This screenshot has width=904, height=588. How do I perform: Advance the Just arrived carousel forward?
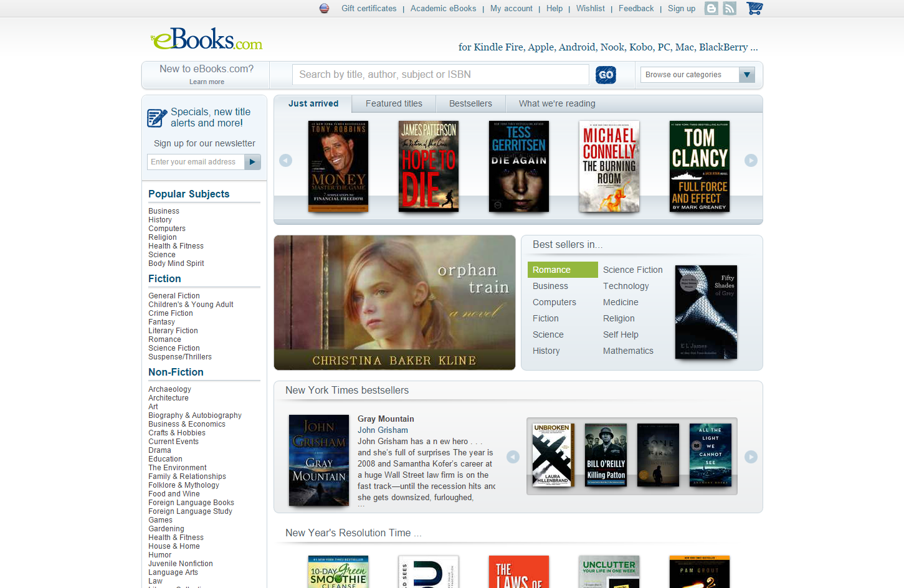pos(751,160)
